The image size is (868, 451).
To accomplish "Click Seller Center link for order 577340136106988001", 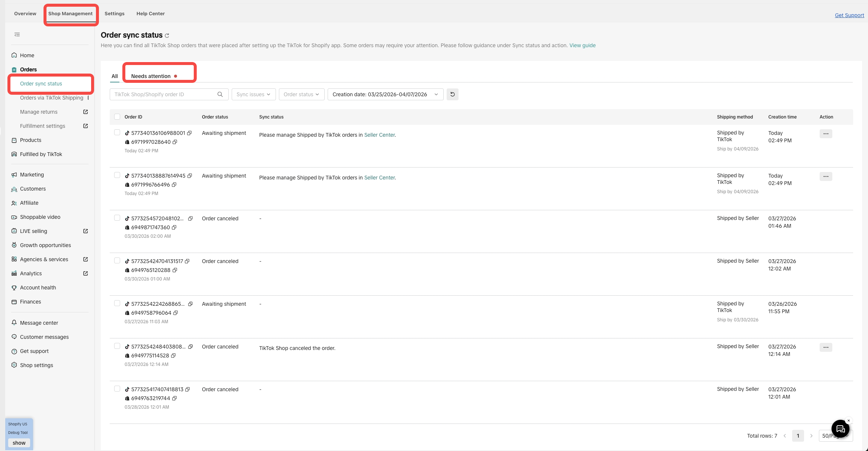I will pyautogui.click(x=379, y=135).
